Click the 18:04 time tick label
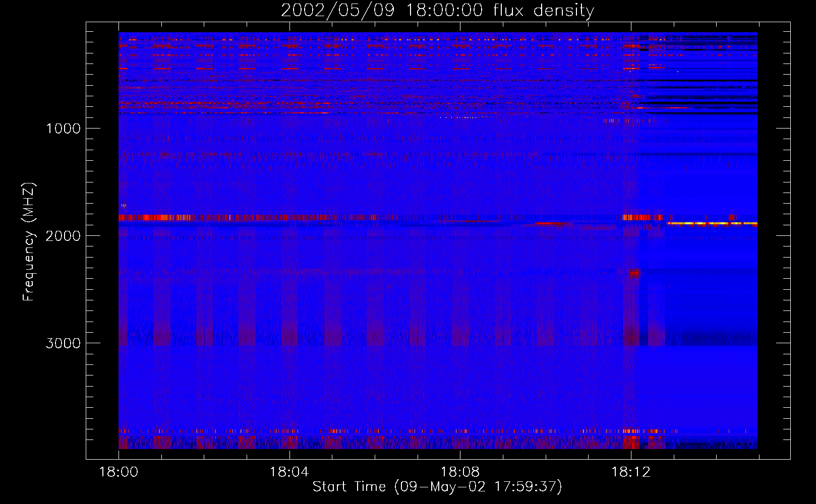The width and height of the screenshot is (816, 504). pyautogui.click(x=289, y=472)
